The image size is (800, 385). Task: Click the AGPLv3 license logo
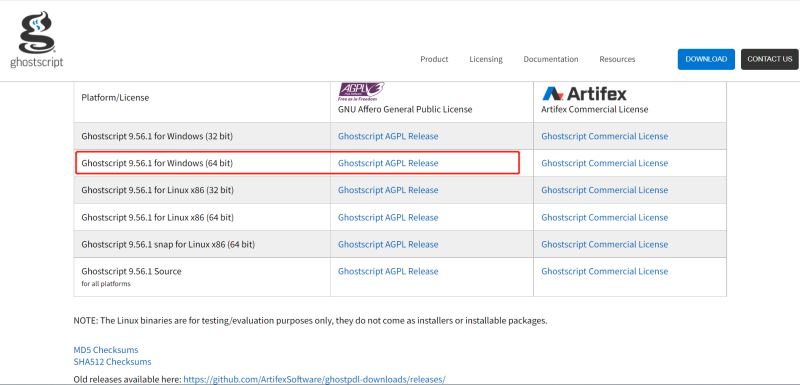[361, 91]
